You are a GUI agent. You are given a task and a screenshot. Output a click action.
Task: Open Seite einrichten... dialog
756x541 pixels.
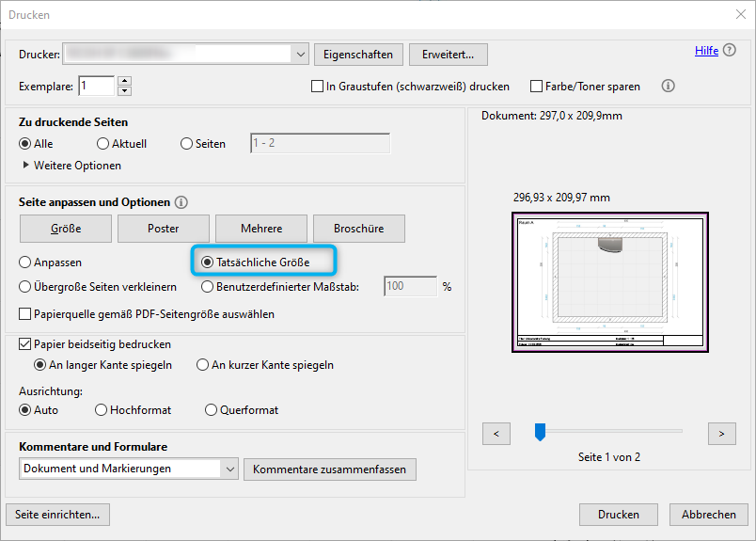(x=58, y=515)
